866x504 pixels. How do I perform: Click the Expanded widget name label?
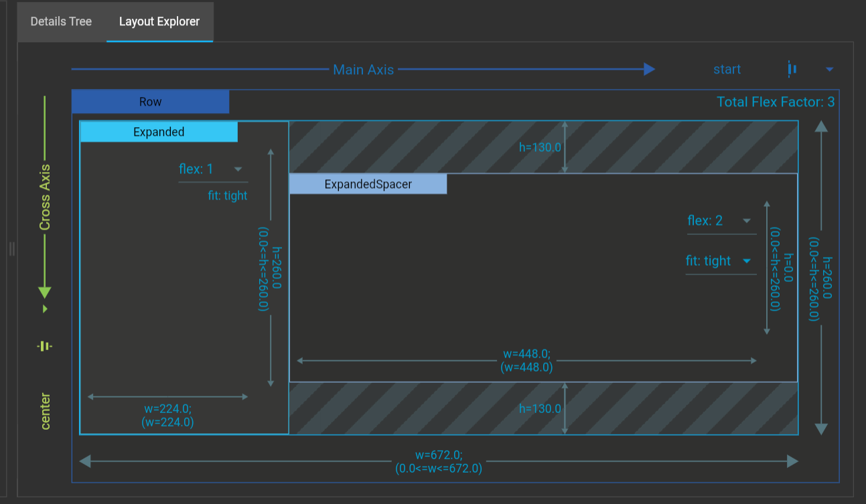159,132
